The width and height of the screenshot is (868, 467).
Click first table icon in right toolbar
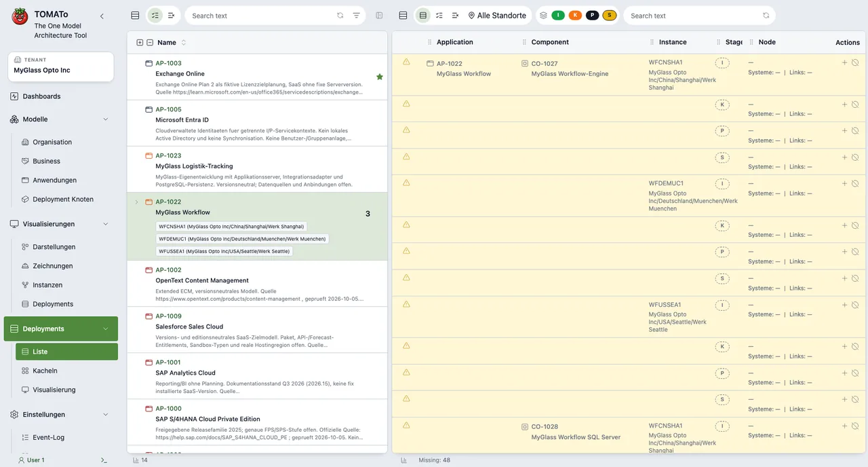[403, 16]
